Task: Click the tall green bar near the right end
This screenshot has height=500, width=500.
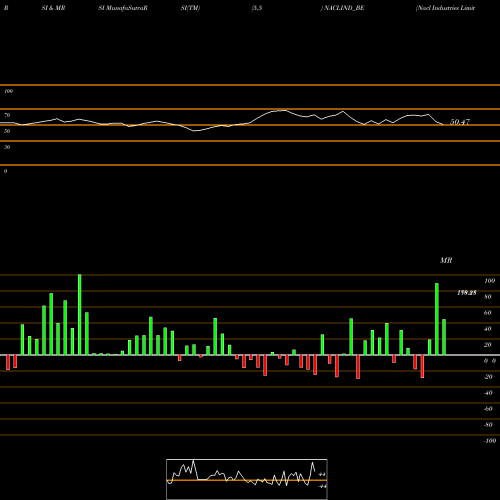Action: tap(437, 319)
